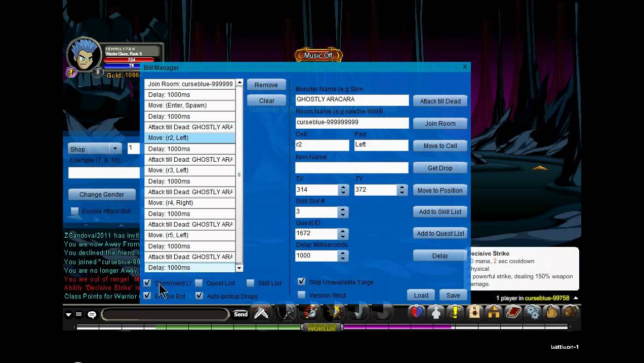Click the chat list lines icon
Image resolution: width=644 pixels, height=363 pixels.
coord(79,314)
